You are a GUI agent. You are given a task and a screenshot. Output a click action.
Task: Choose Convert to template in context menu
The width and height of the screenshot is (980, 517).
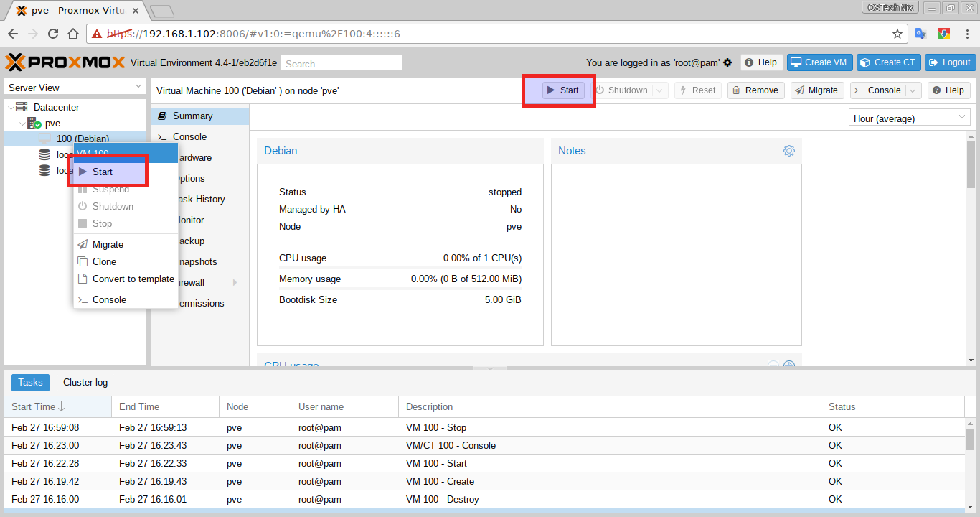pyautogui.click(x=126, y=279)
